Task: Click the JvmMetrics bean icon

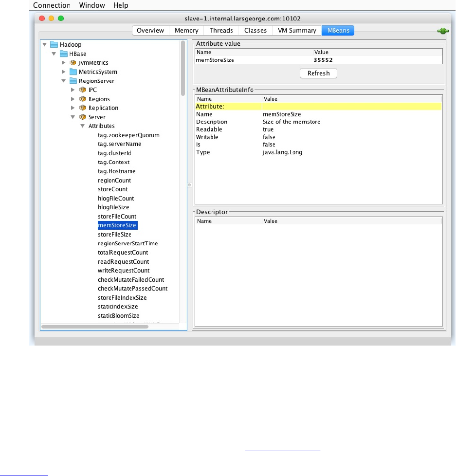Action: 73,63
